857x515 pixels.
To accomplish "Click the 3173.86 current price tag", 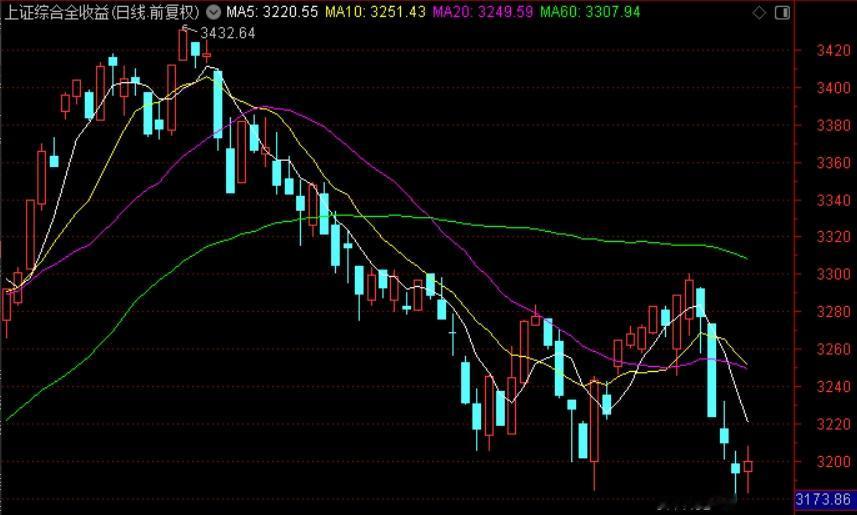I will [x=823, y=499].
